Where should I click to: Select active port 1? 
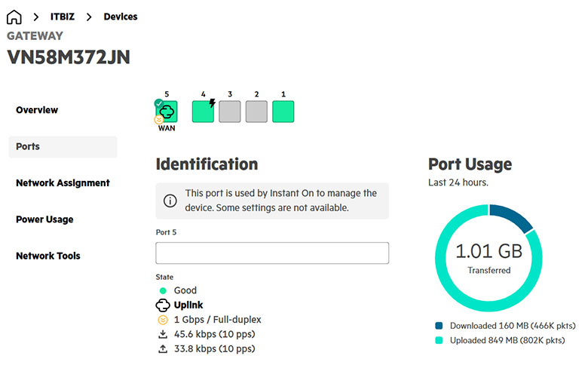(283, 112)
